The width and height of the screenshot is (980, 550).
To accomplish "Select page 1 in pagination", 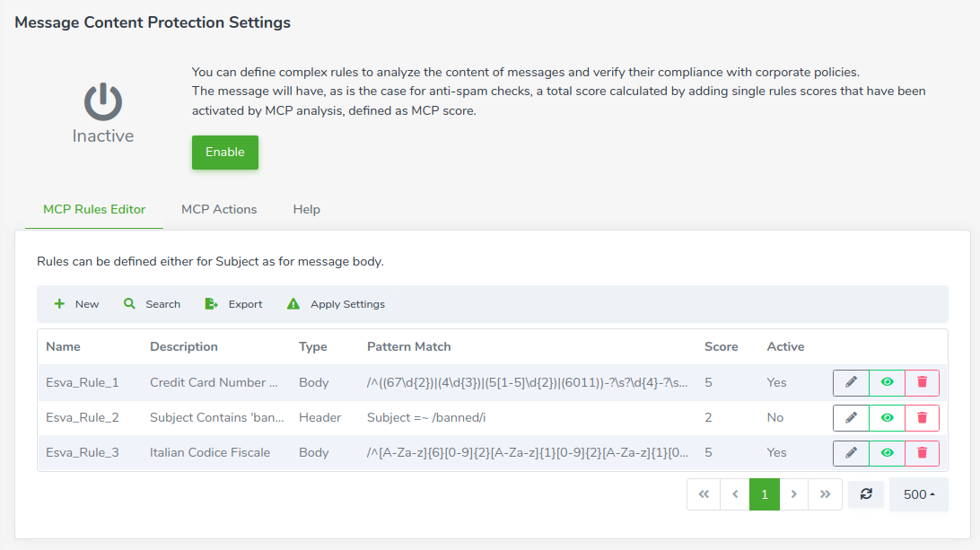I will pos(765,494).
